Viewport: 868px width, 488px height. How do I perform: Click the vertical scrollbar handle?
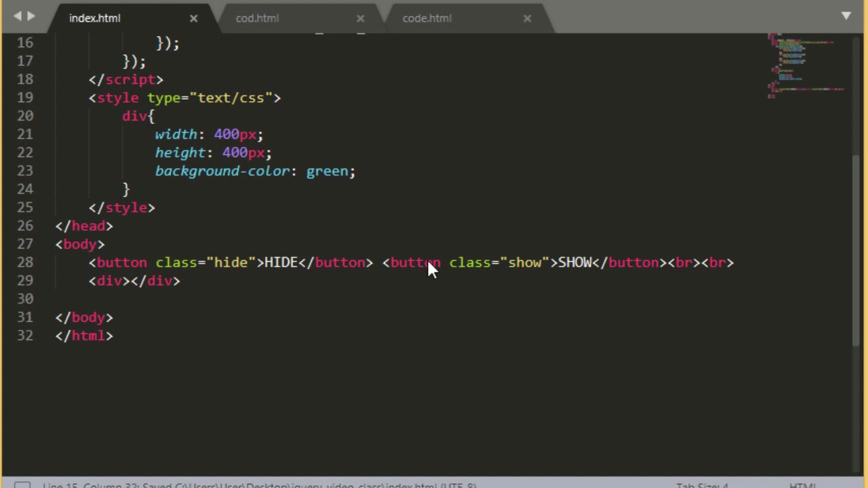(x=856, y=251)
